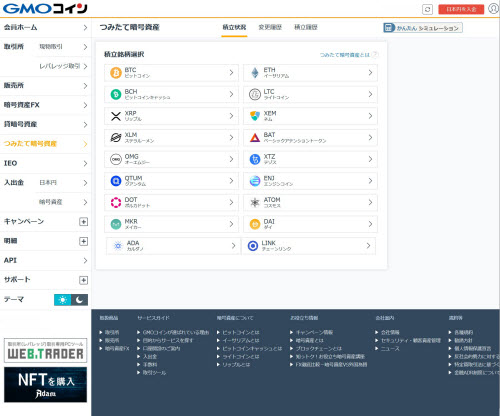Image resolution: width=500 pixels, height=416 pixels.
Task: Click chevron beside API menu item
Action: click(85, 260)
